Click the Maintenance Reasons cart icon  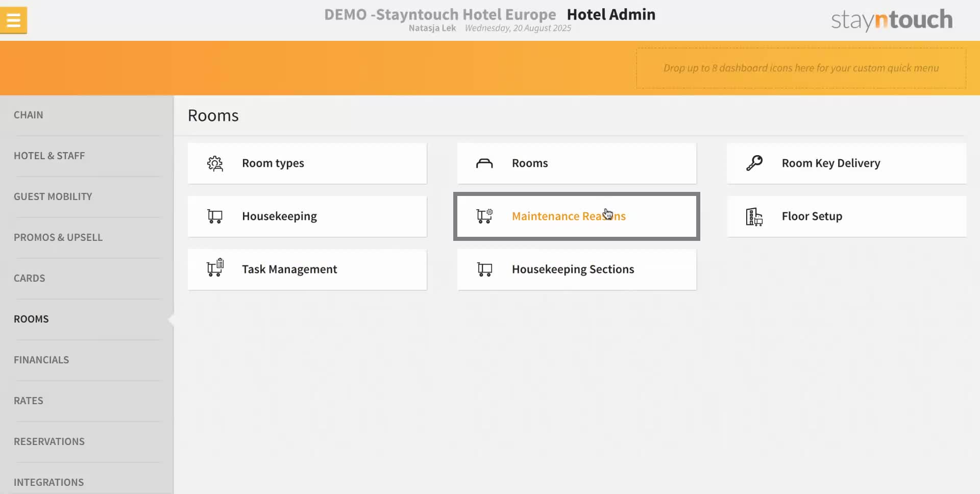484,216
